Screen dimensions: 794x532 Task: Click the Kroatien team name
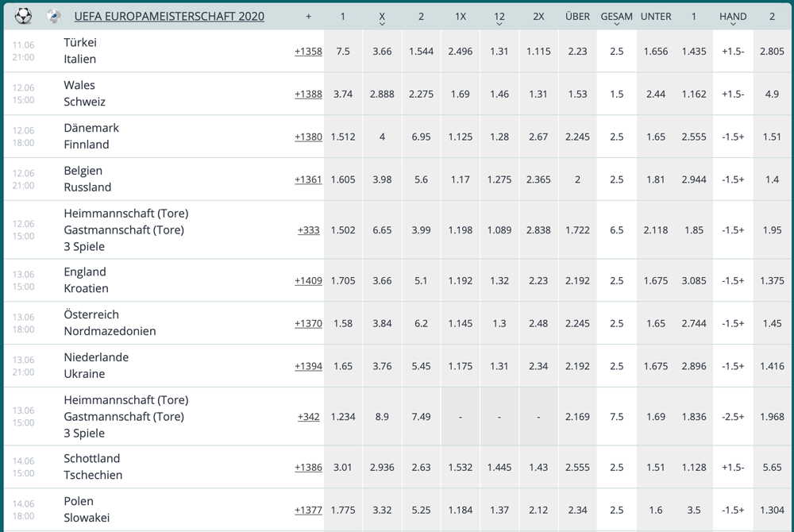[x=86, y=288]
